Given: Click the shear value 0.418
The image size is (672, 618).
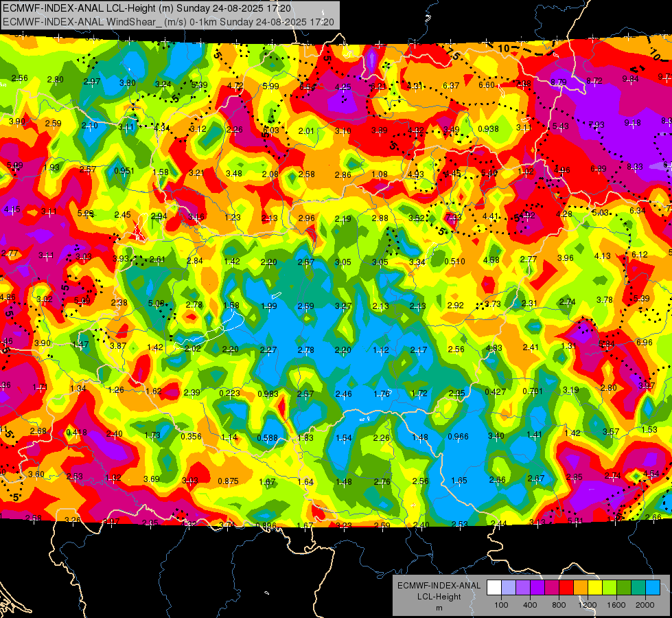Looking at the screenshot, I should point(77,433).
